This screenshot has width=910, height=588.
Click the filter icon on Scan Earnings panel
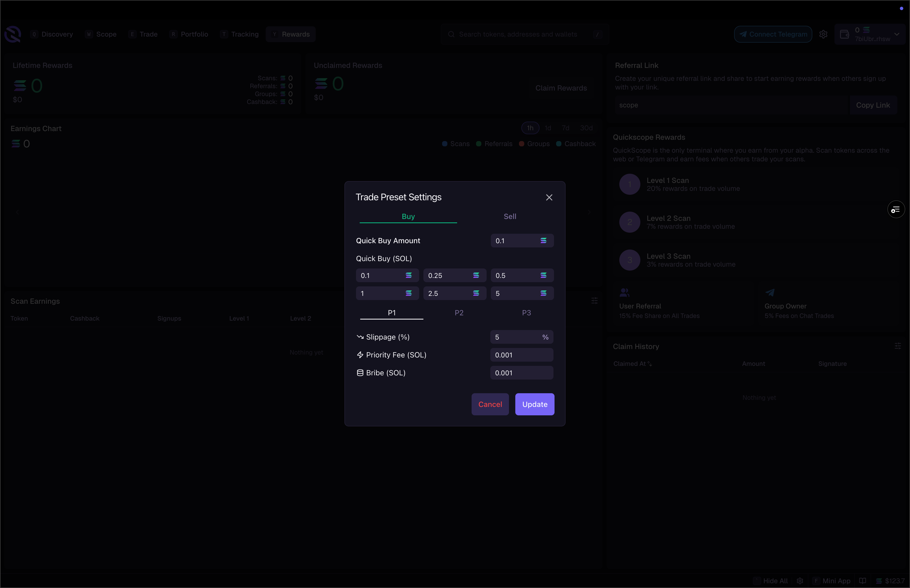click(x=594, y=301)
